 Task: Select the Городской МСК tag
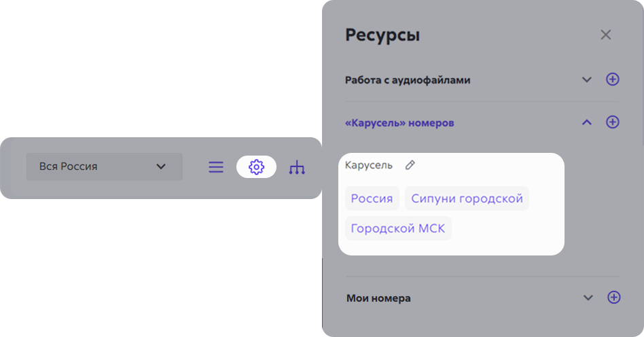click(398, 228)
